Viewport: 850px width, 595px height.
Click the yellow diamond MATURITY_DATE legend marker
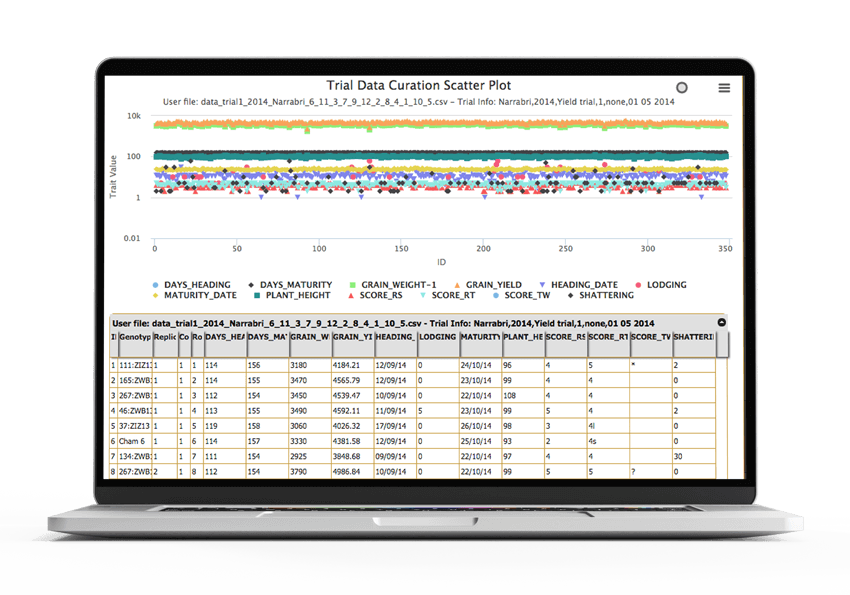[x=155, y=296]
